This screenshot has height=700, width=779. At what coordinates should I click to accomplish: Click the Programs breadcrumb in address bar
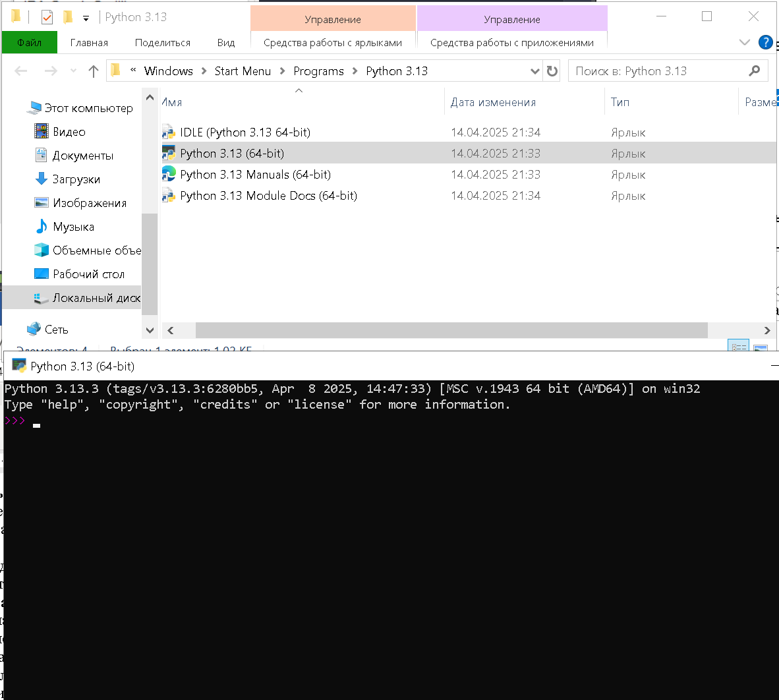[x=318, y=71]
